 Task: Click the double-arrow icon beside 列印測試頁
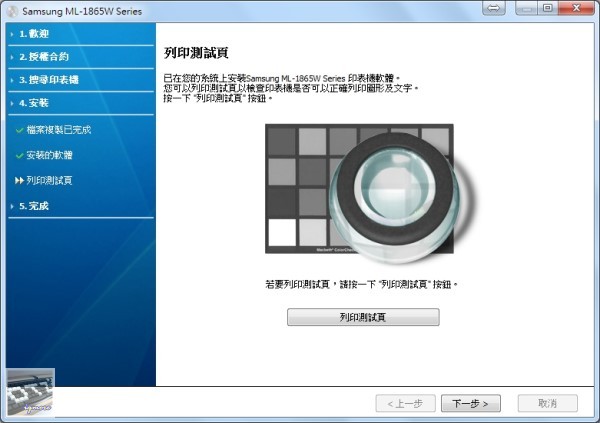point(20,180)
